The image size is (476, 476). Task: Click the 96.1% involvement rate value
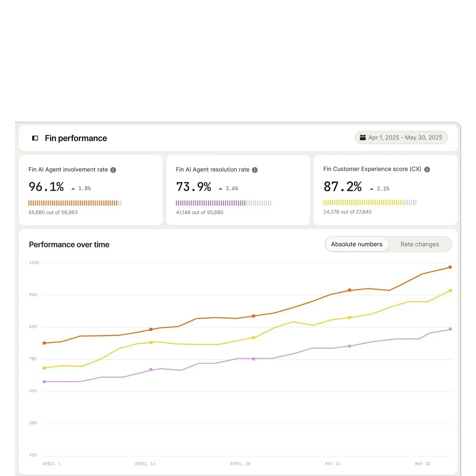coord(46,187)
